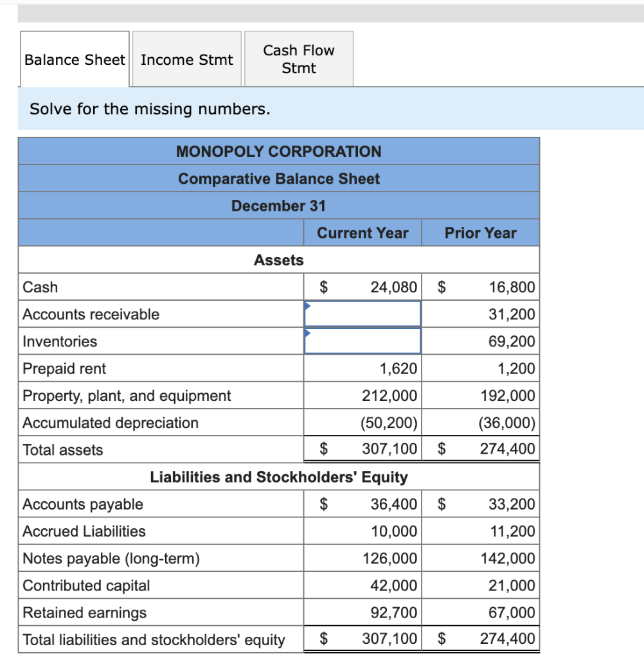Select the Accrued Liabilities value 10,000
The height and width of the screenshot is (658, 644).
pos(397,531)
